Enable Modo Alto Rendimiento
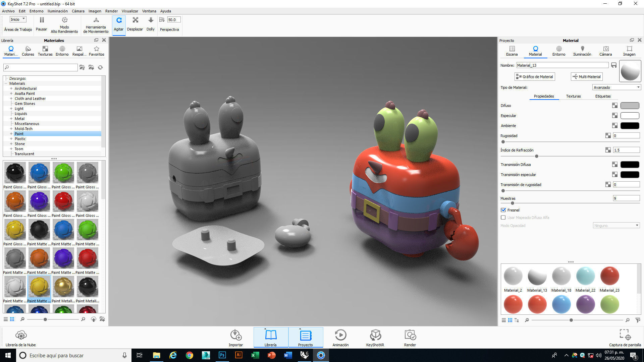Image resolution: width=644 pixels, height=362 pixels. [64, 25]
